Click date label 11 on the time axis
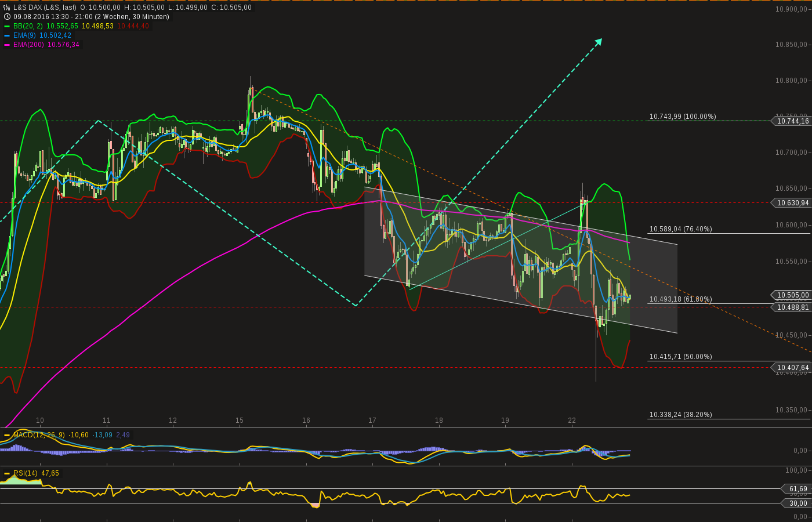This screenshot has height=522, width=812. pyautogui.click(x=107, y=420)
